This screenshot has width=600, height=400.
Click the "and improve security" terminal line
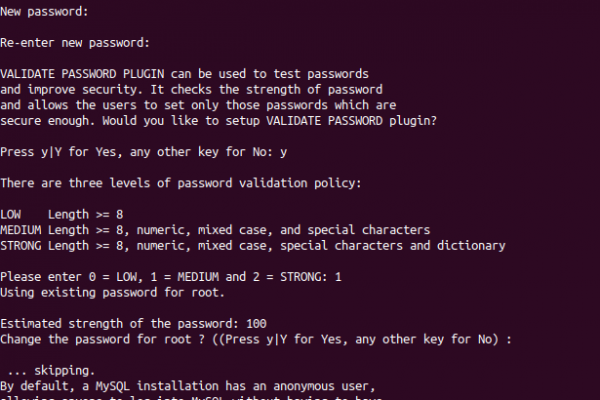191,90
